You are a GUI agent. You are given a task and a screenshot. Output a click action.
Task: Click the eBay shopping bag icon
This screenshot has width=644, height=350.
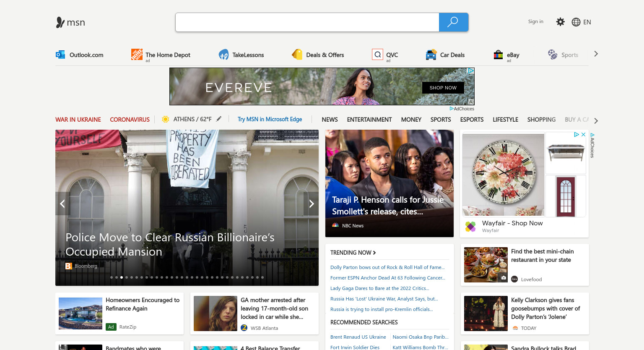498,55
